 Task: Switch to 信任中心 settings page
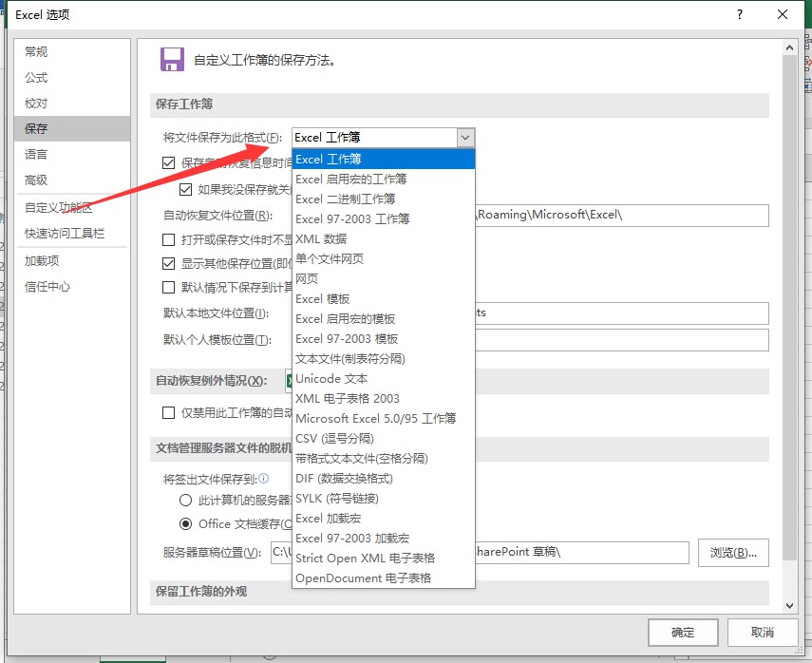47,287
